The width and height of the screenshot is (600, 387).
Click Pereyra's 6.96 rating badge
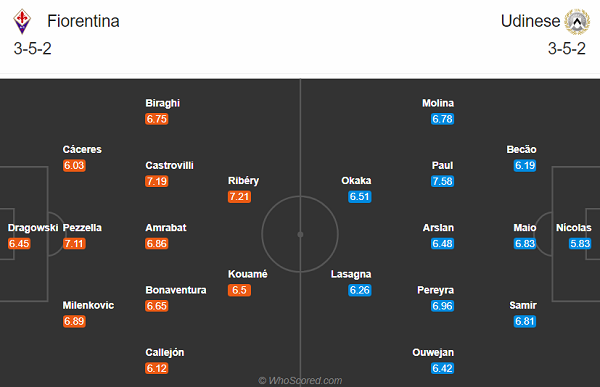[x=442, y=306]
